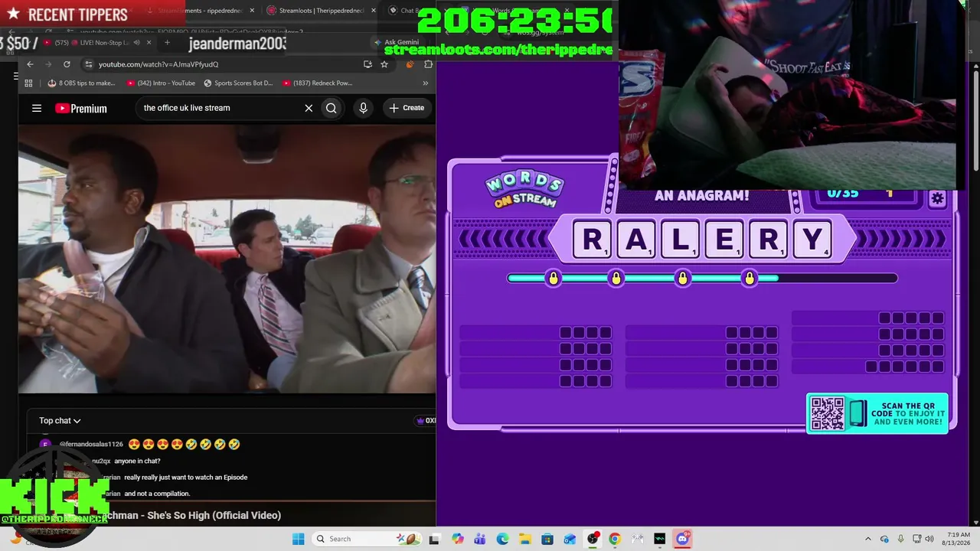
Task: Click chat message 'and not a compilation.'
Action: pyautogui.click(x=157, y=494)
